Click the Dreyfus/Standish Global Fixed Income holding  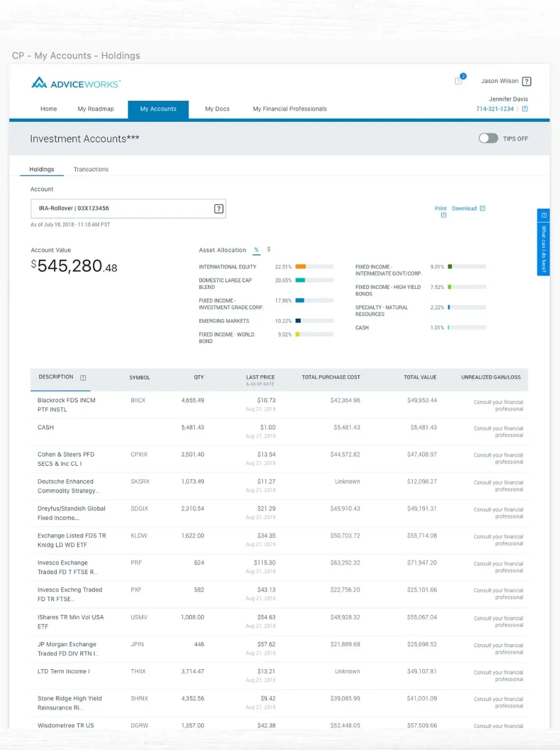tap(71, 513)
